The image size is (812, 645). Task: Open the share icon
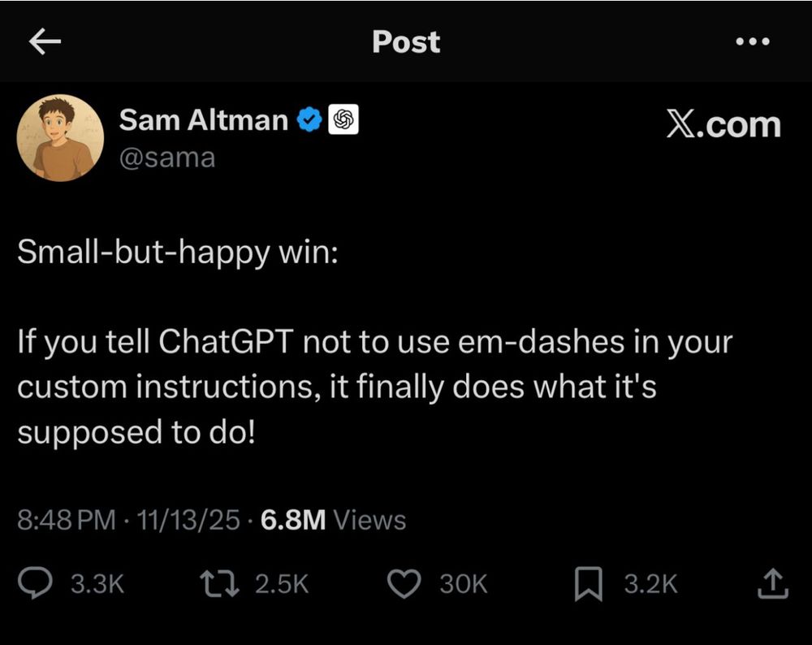772,582
